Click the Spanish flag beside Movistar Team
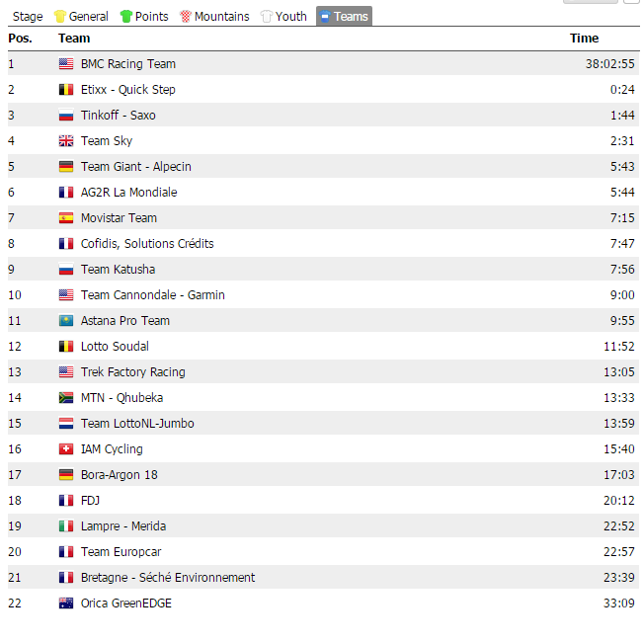Screen dimensions: 644x644 66,218
